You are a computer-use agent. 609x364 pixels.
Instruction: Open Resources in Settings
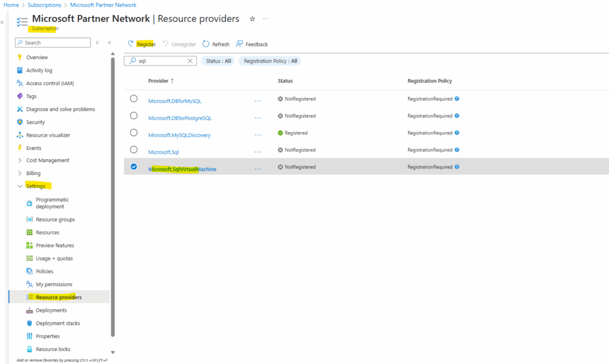click(x=48, y=233)
